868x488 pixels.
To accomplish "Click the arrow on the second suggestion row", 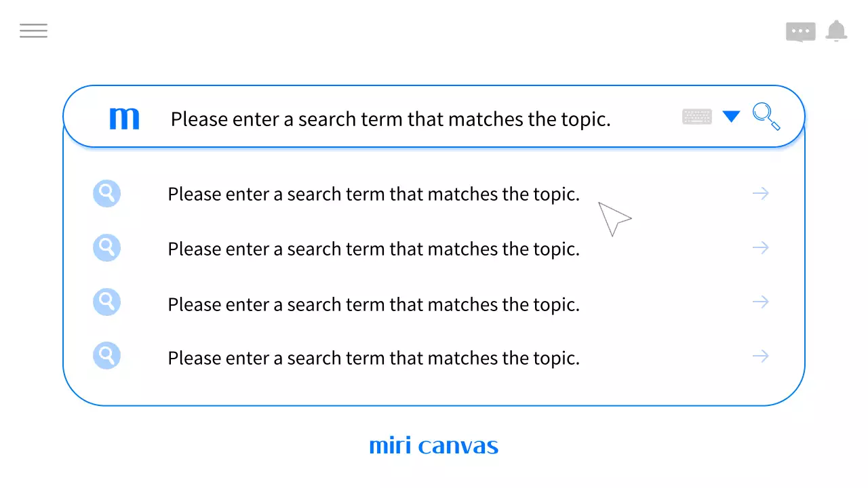I will click(760, 248).
